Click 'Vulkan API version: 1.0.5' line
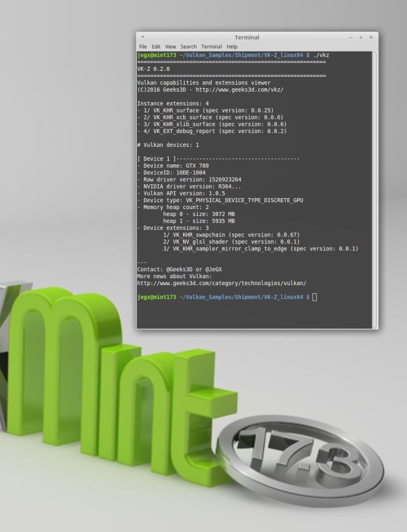407x532 pixels. pos(181,193)
